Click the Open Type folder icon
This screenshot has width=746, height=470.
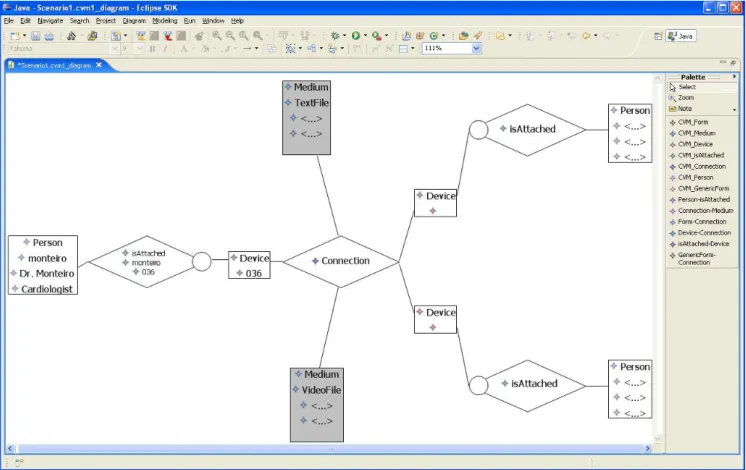[463, 36]
